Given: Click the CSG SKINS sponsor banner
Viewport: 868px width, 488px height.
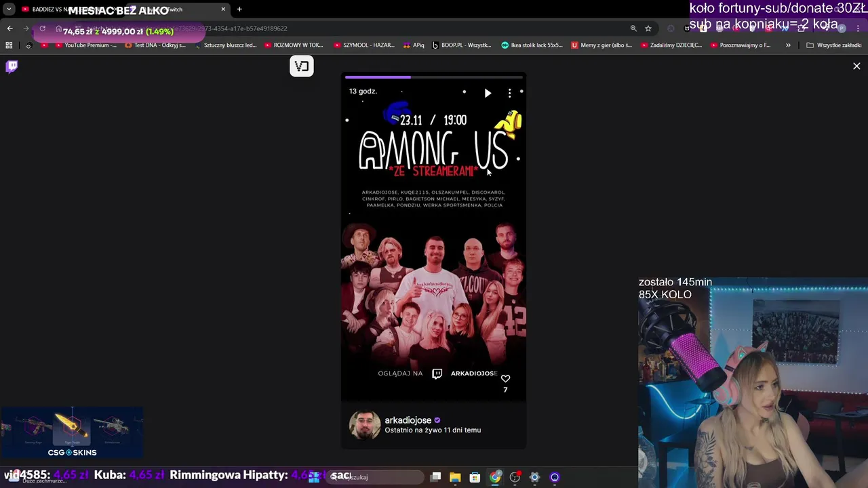Looking at the screenshot, I should 72,434.
